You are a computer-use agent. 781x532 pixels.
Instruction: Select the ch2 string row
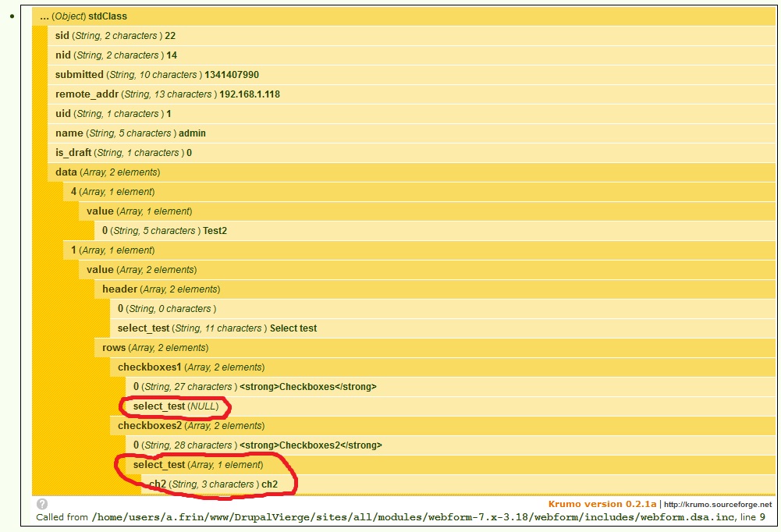[459, 484]
